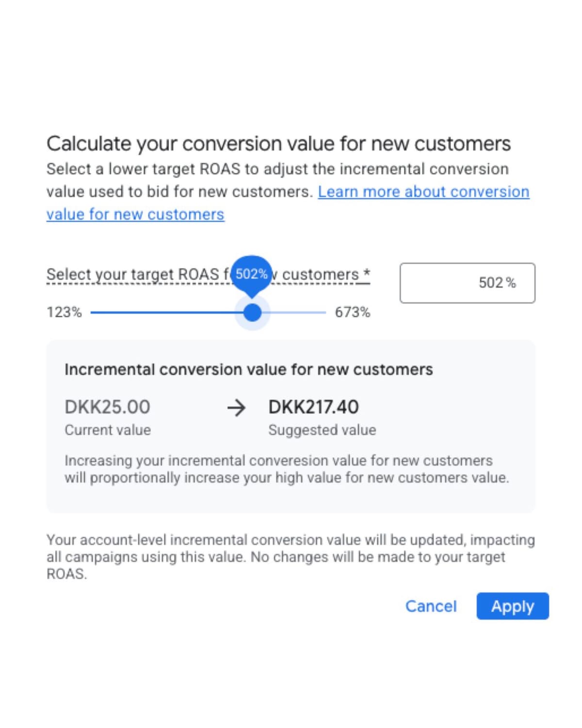Click the arrow between current and suggested value
The height and width of the screenshot is (728, 582).
[236, 408]
